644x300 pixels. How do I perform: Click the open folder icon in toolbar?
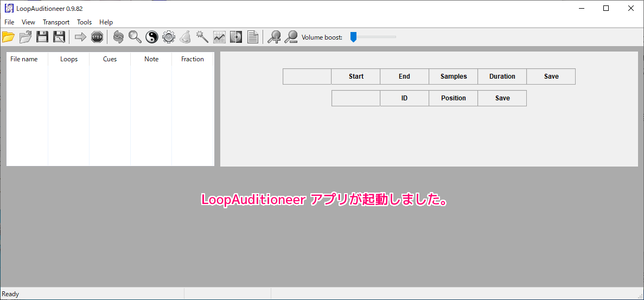pyautogui.click(x=9, y=37)
